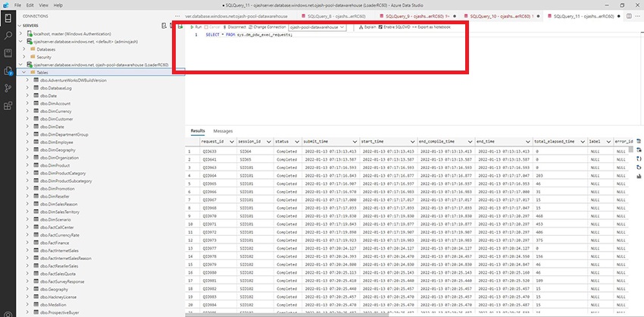Expand the Security folder
The width and height of the screenshot is (644, 317).
tap(24, 57)
